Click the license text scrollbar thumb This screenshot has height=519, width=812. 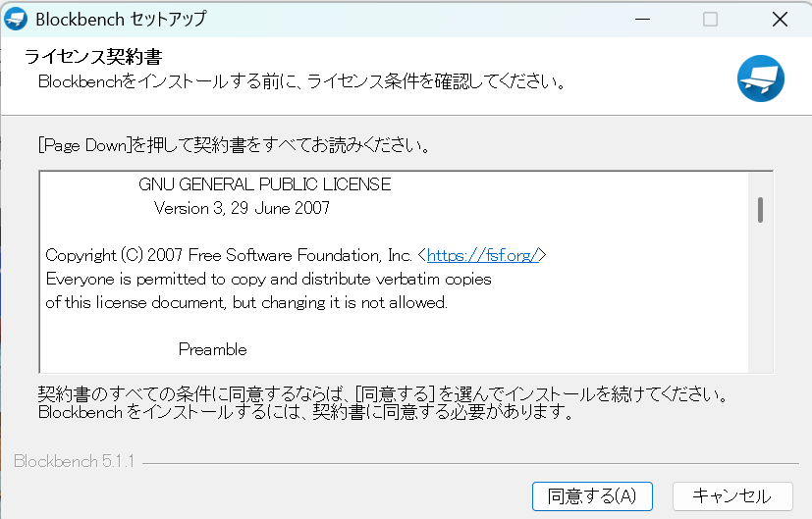point(760,209)
